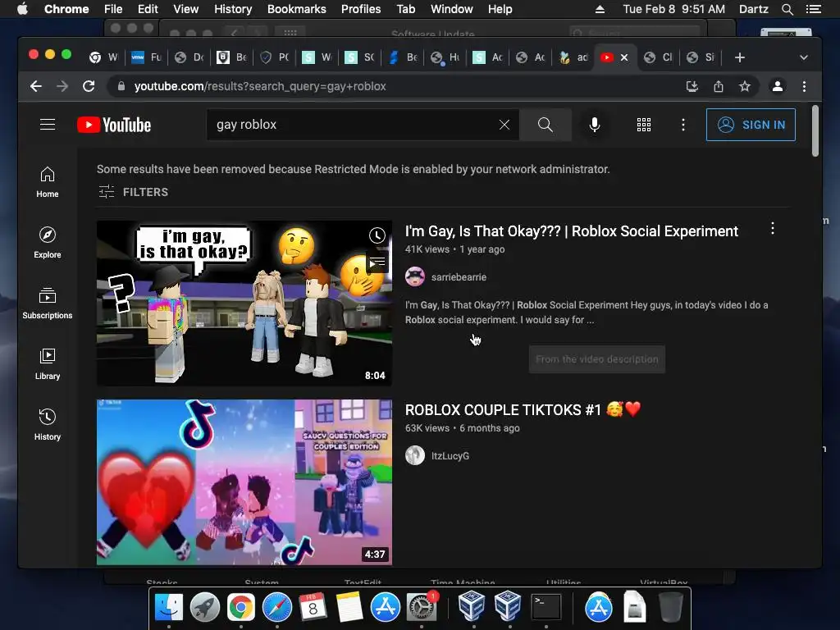This screenshot has width=840, height=630.
Task: Open Trash in the Dock
Action: (x=670, y=607)
